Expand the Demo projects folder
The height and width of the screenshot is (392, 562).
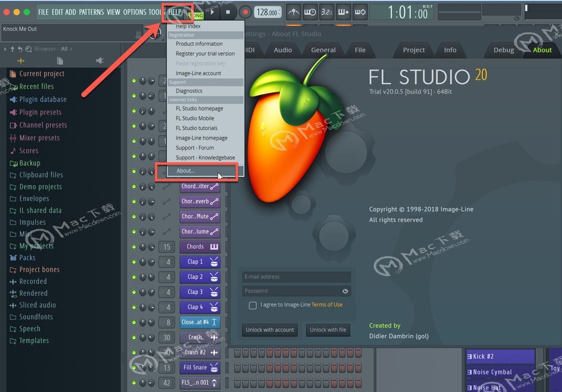(36, 187)
